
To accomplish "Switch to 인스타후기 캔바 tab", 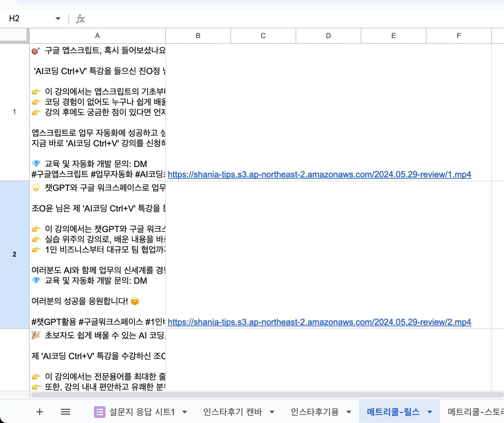I will pyautogui.click(x=233, y=412).
